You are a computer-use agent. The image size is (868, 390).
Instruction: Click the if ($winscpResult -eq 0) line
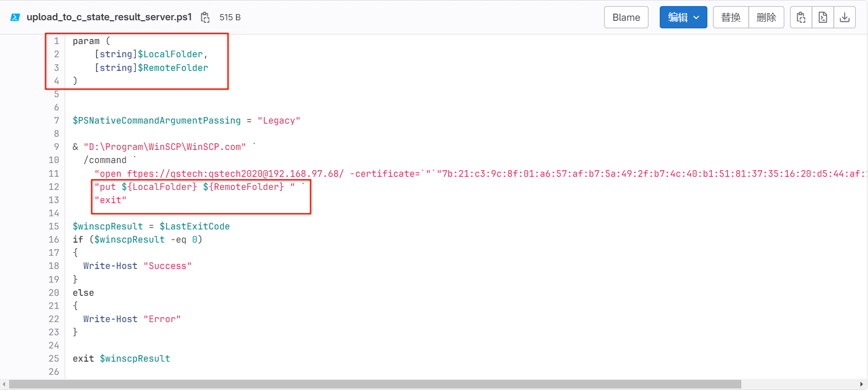coord(137,240)
